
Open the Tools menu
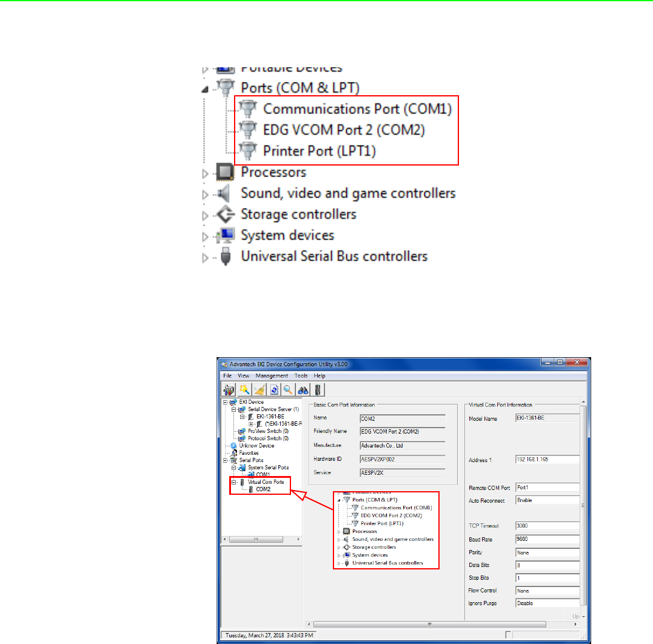(x=301, y=376)
